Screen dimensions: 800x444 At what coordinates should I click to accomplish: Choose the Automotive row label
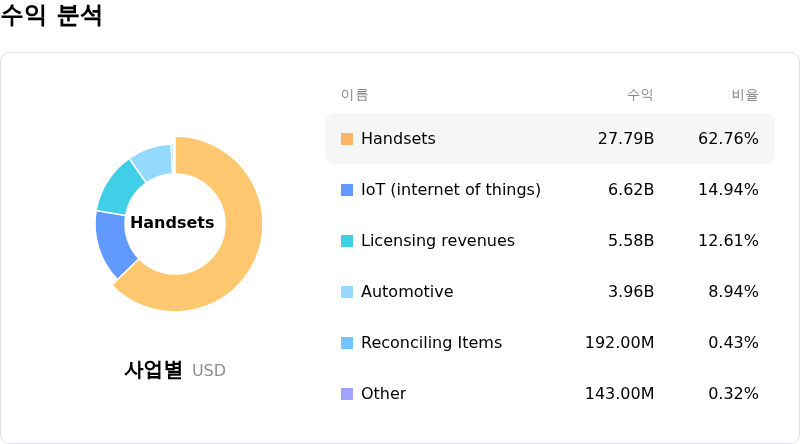click(407, 292)
